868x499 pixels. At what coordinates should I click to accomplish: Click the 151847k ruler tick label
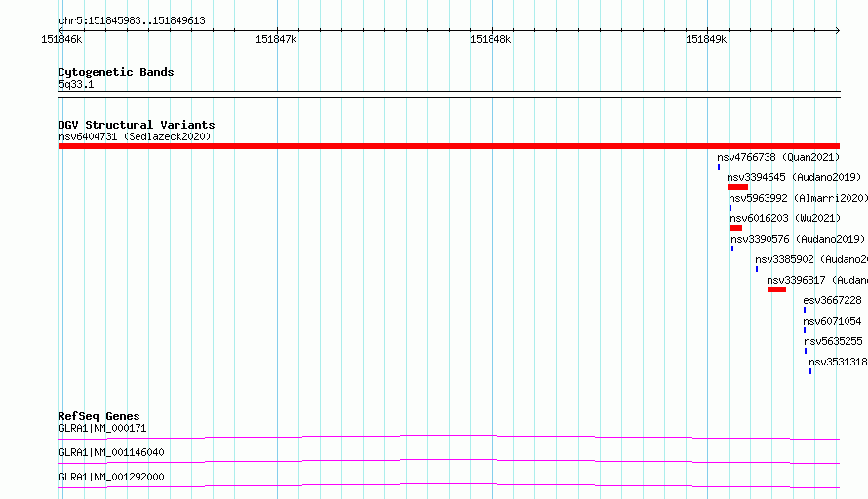276,39
